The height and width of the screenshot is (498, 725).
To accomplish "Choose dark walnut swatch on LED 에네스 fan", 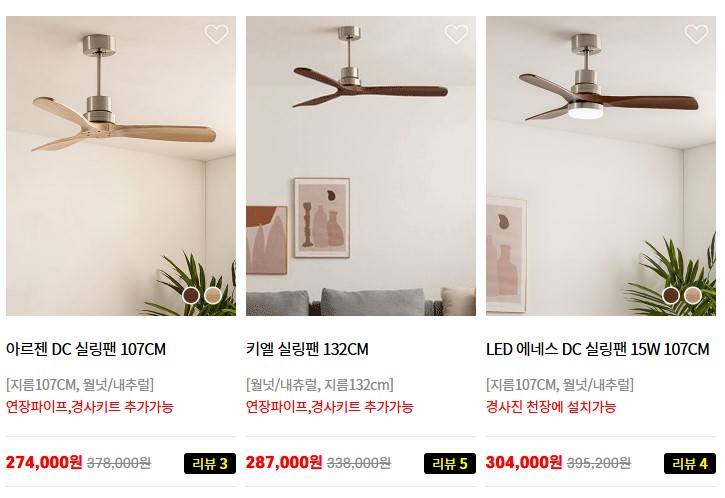I will point(671,295).
